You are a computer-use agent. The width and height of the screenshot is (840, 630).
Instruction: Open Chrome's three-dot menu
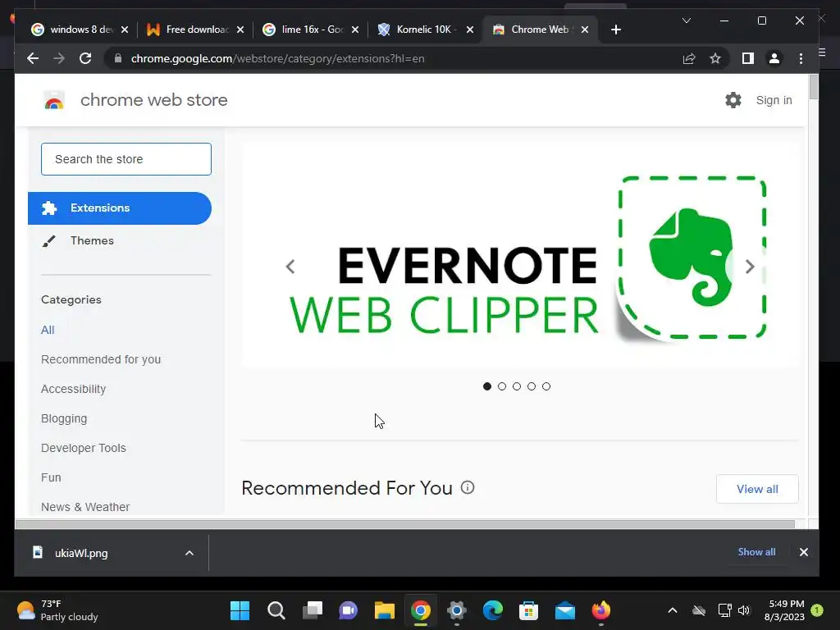click(801, 58)
